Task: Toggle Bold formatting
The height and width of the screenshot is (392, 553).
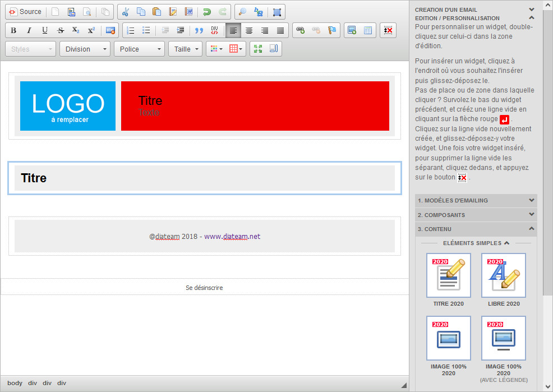Action: [13, 30]
